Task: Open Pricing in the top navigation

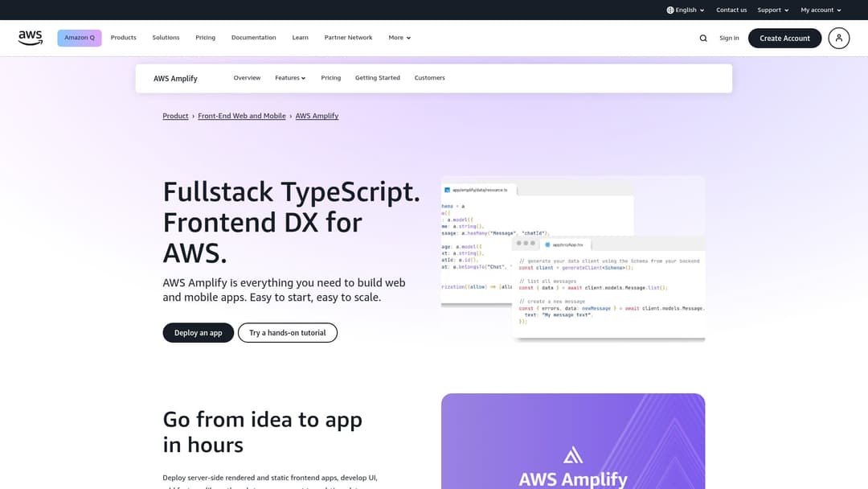Action: (x=206, y=38)
